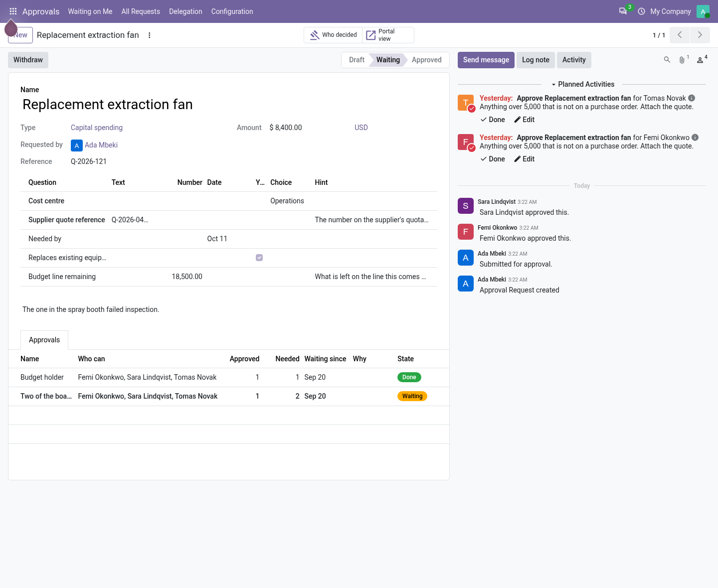
Task: Open the apps grid menu
Action: 13,11
